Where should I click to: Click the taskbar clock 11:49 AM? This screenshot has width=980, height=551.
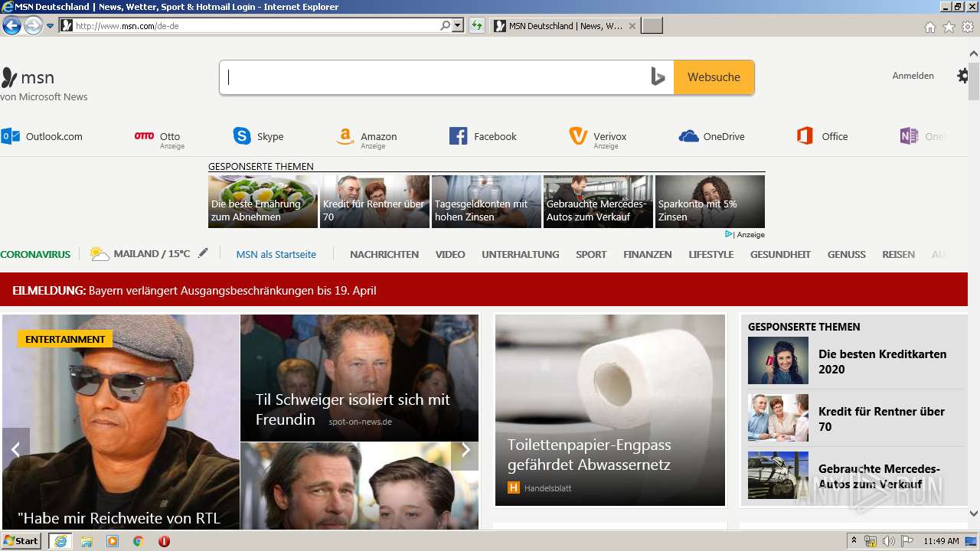tap(941, 541)
